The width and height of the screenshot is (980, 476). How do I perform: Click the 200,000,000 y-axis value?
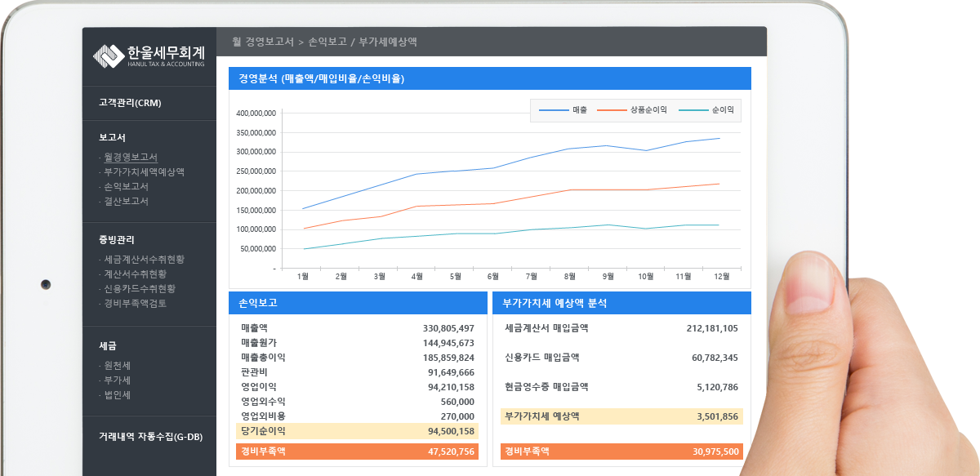point(256,190)
